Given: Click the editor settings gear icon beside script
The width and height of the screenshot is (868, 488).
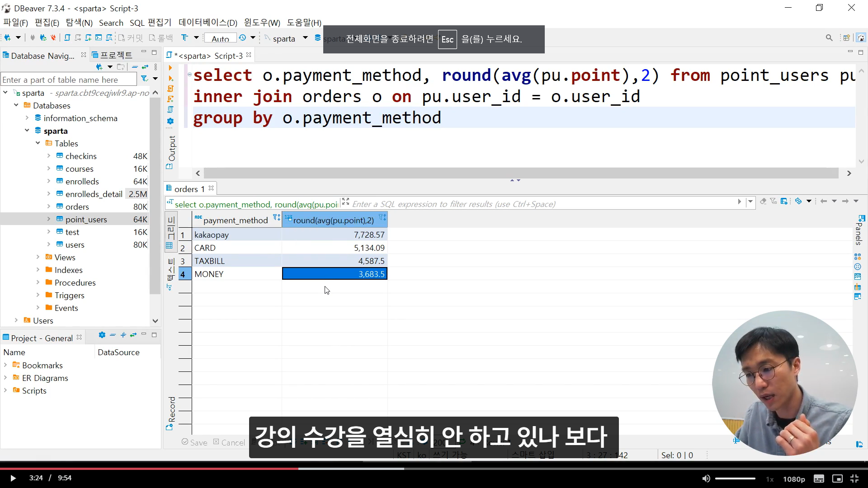Looking at the screenshot, I should [170, 121].
